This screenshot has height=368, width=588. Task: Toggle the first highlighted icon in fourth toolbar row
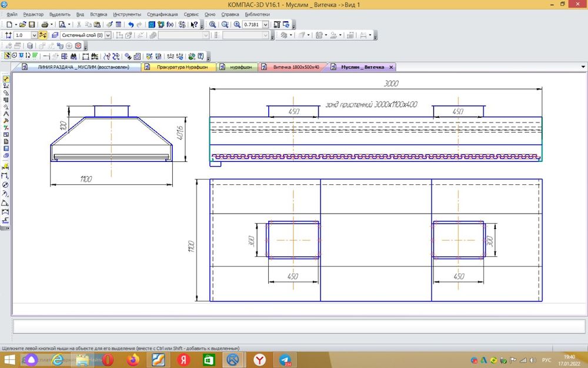(7, 57)
